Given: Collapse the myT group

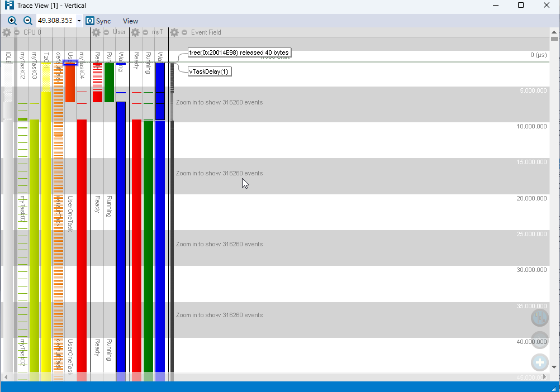Looking at the screenshot, I should pos(145,32).
